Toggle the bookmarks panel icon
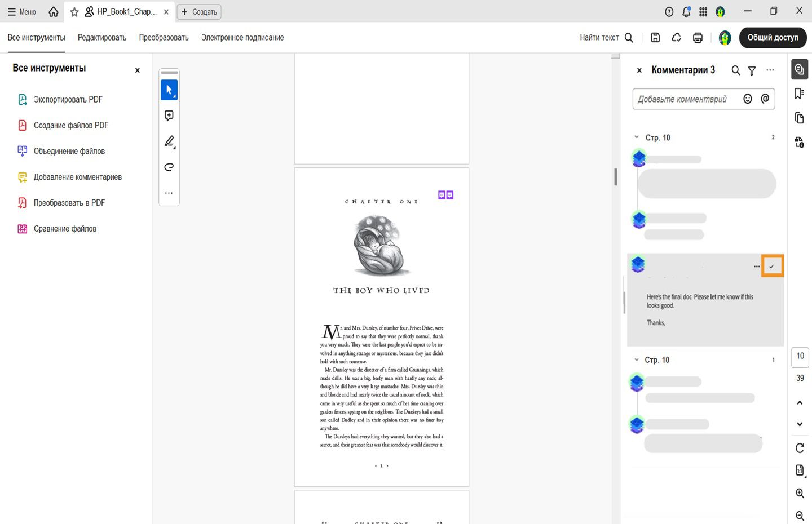Screen dimensions: 812x524 click(800, 94)
